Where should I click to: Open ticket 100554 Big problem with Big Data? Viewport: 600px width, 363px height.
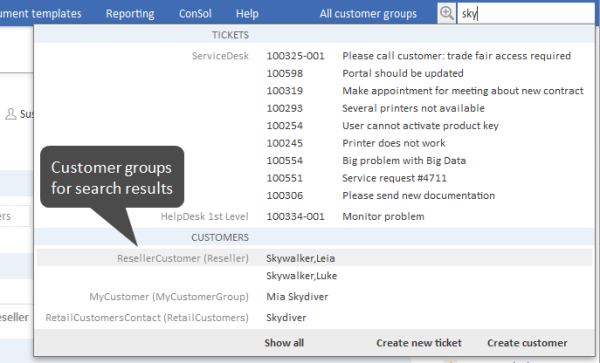point(366,161)
